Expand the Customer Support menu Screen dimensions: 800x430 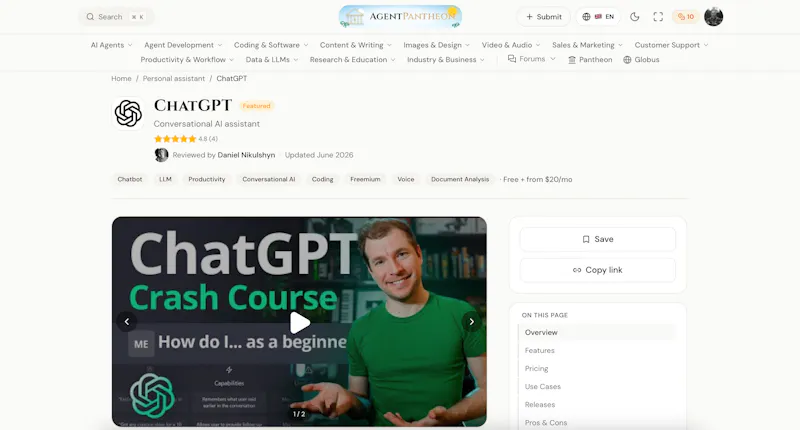[x=671, y=45]
